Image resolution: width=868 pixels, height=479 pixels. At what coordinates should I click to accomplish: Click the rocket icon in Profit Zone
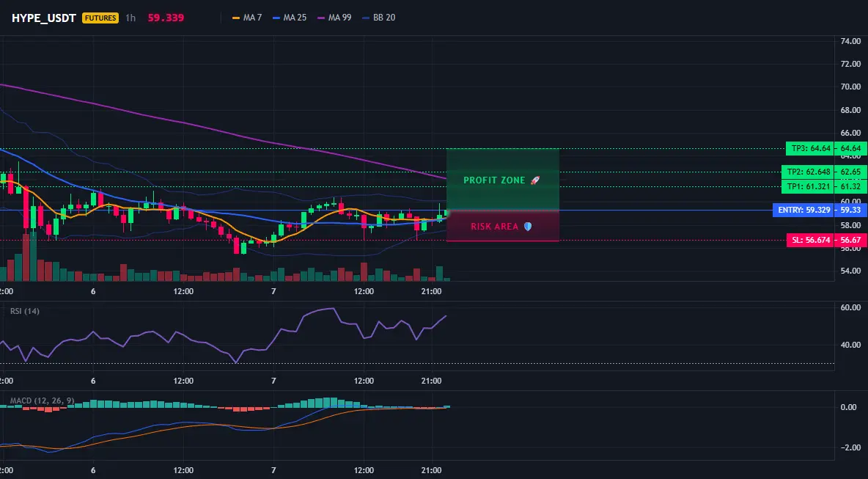tap(534, 180)
